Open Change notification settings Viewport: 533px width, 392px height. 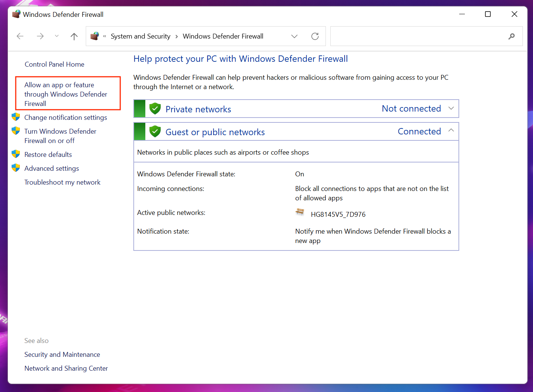coord(66,118)
